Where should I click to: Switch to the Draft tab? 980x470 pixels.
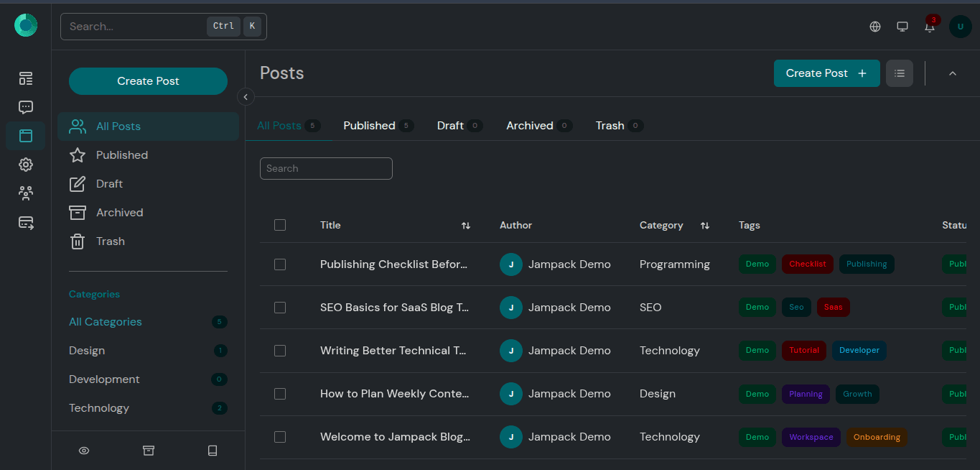click(459, 126)
